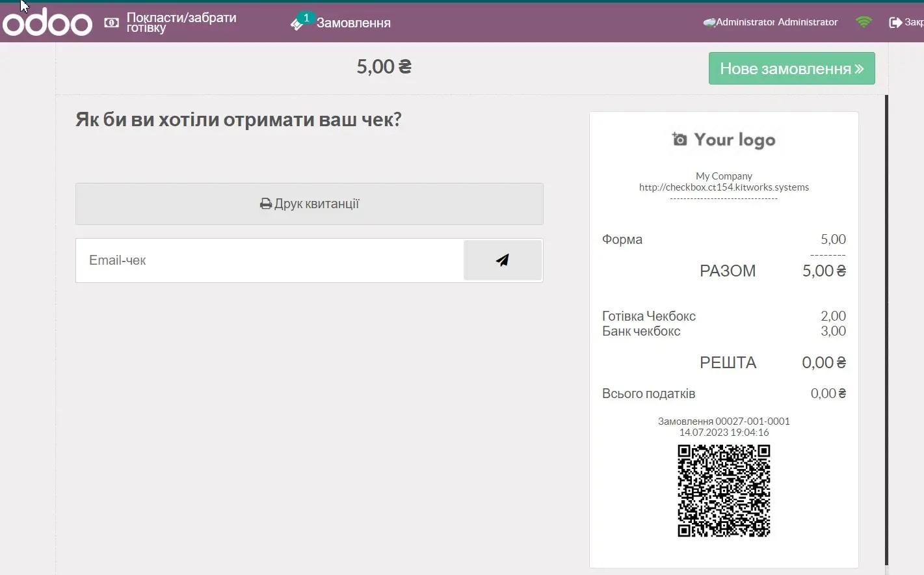
Task: Click the printer icon
Action: pyautogui.click(x=265, y=204)
